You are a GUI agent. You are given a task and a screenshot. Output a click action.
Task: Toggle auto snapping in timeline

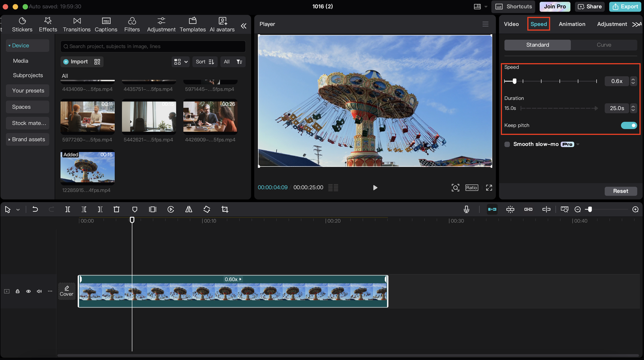click(x=510, y=209)
